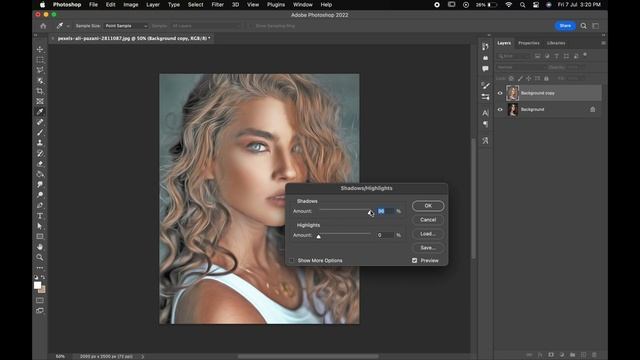
Task: Go to the Home screen icon
Action: [43, 26]
